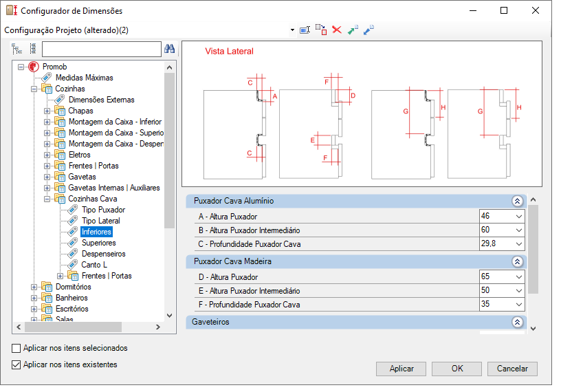Click the Cancelar button

tap(512, 369)
